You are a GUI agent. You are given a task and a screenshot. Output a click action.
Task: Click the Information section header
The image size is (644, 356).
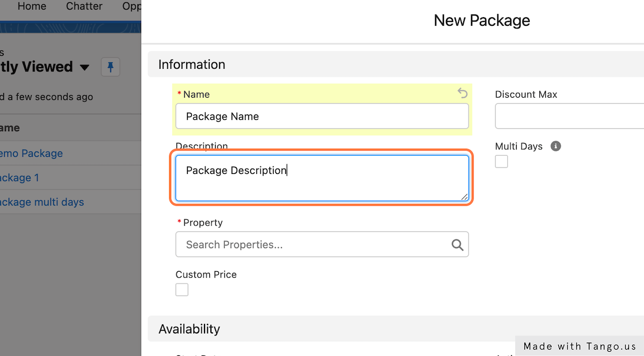[192, 64]
